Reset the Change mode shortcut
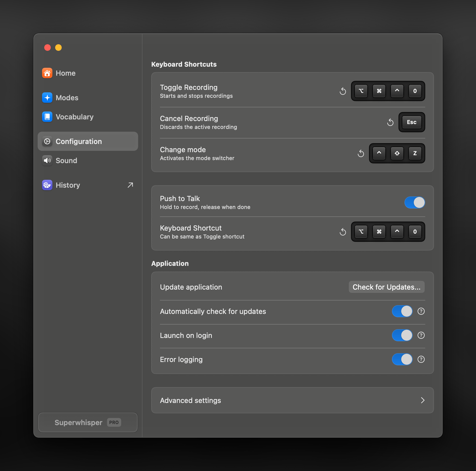Image resolution: width=476 pixels, height=471 pixels. point(361,153)
